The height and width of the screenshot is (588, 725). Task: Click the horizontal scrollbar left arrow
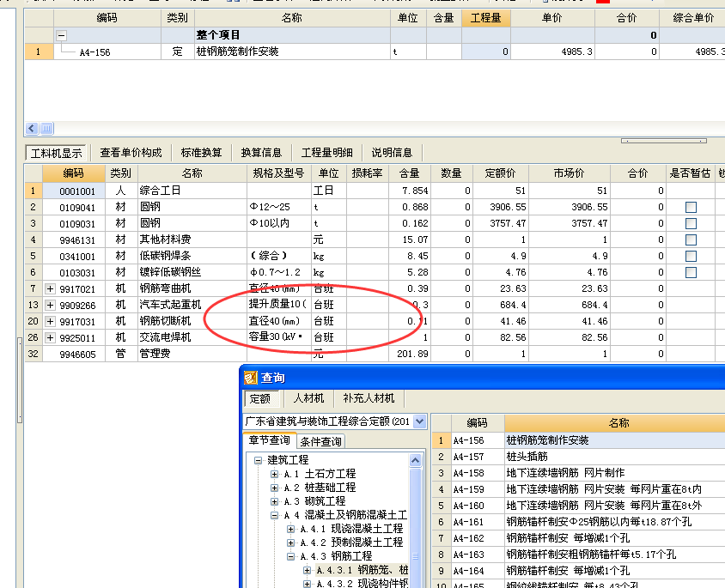point(32,129)
